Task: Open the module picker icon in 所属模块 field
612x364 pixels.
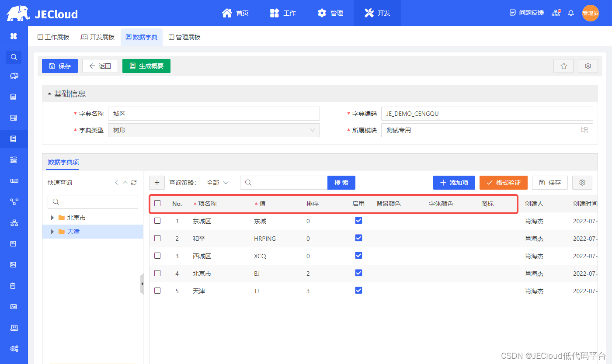Action: coord(584,130)
